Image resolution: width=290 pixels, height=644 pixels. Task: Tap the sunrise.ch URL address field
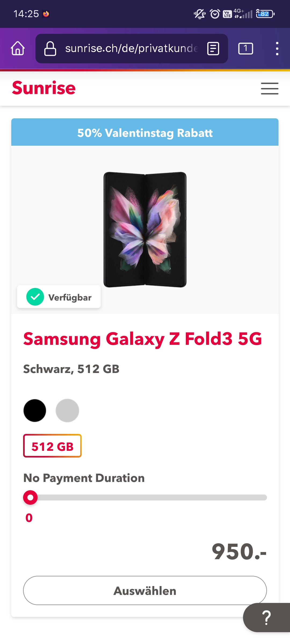tap(132, 49)
